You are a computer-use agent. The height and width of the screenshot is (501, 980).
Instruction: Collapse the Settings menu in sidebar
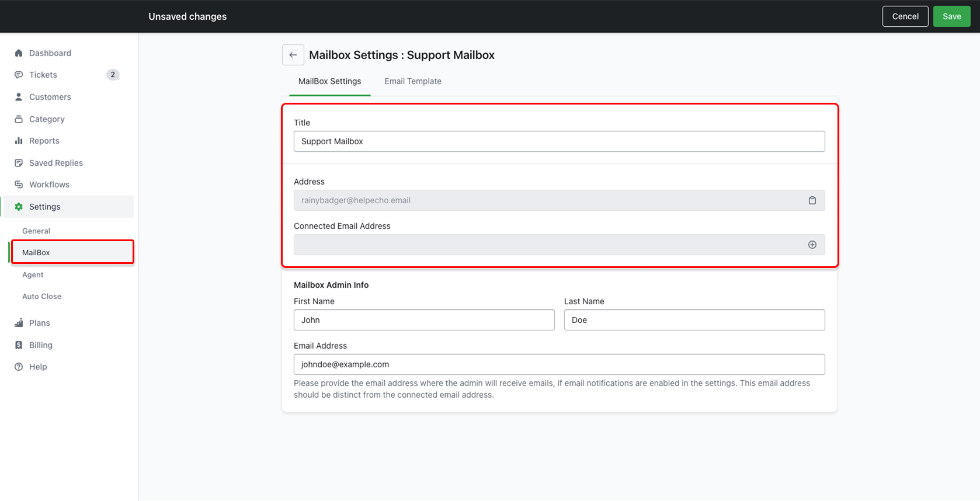click(44, 207)
